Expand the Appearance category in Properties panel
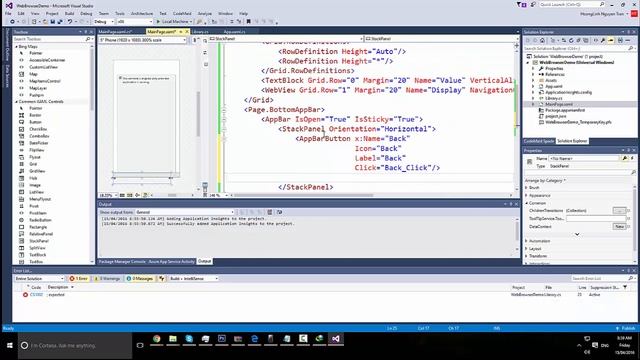 pyautogui.click(x=527, y=196)
